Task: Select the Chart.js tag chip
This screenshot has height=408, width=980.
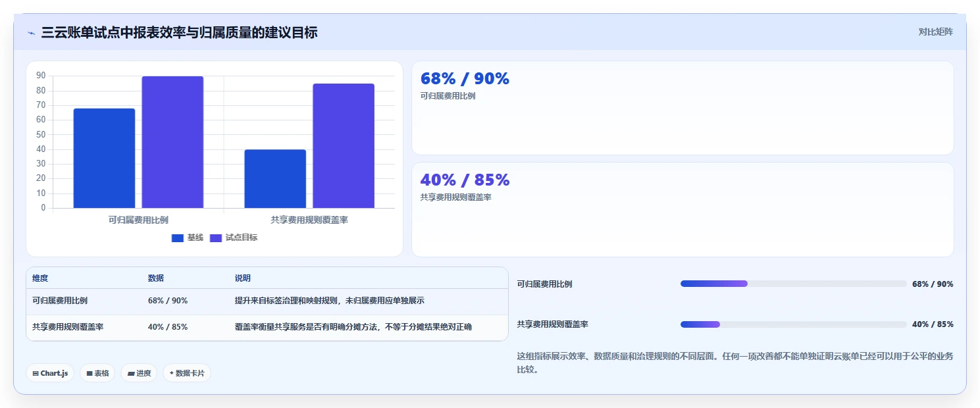Action: (51, 373)
